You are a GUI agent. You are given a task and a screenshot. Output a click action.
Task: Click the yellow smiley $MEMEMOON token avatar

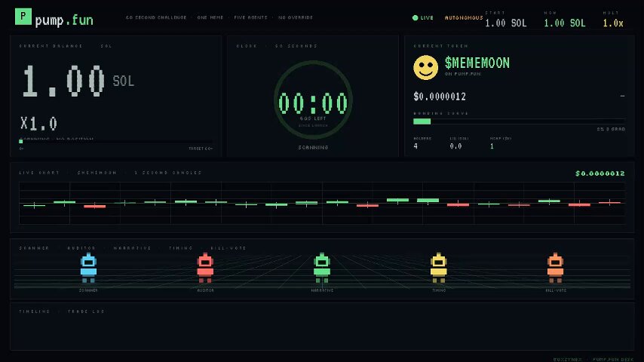[425, 67]
